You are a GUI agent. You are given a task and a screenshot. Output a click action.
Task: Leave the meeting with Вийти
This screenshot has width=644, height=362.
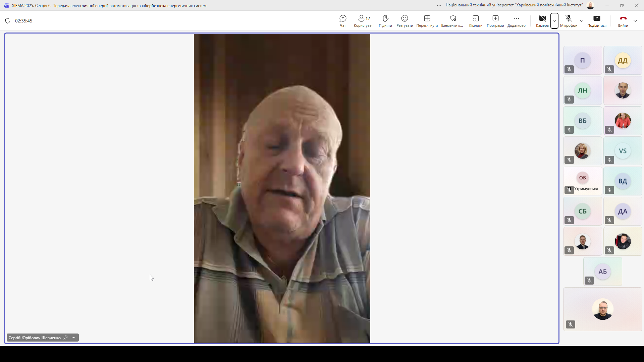pyautogui.click(x=623, y=20)
